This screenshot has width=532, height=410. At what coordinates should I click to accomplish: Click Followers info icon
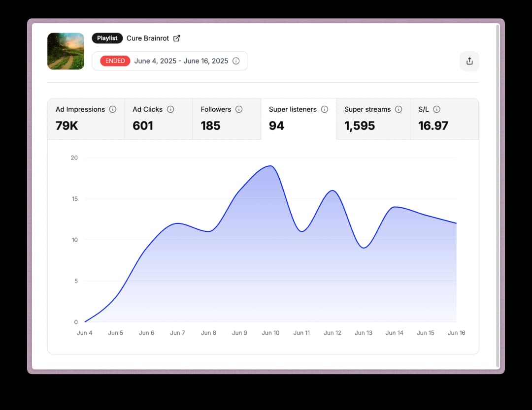click(x=239, y=109)
